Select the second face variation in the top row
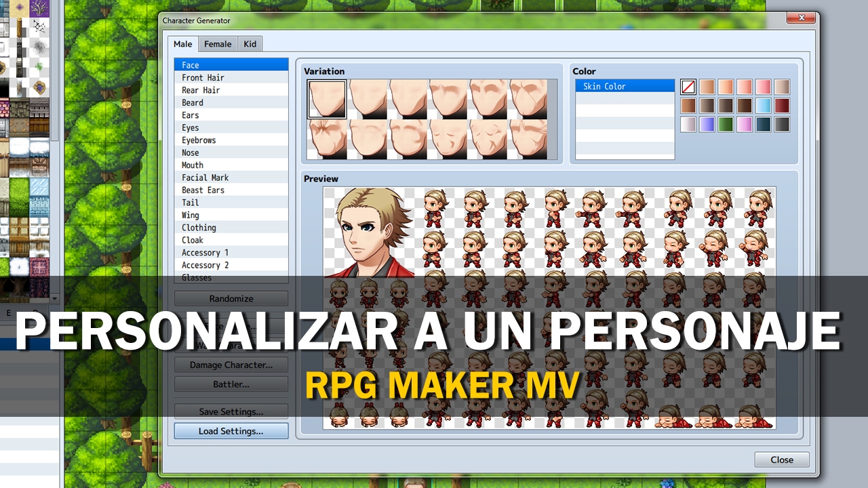 [367, 99]
